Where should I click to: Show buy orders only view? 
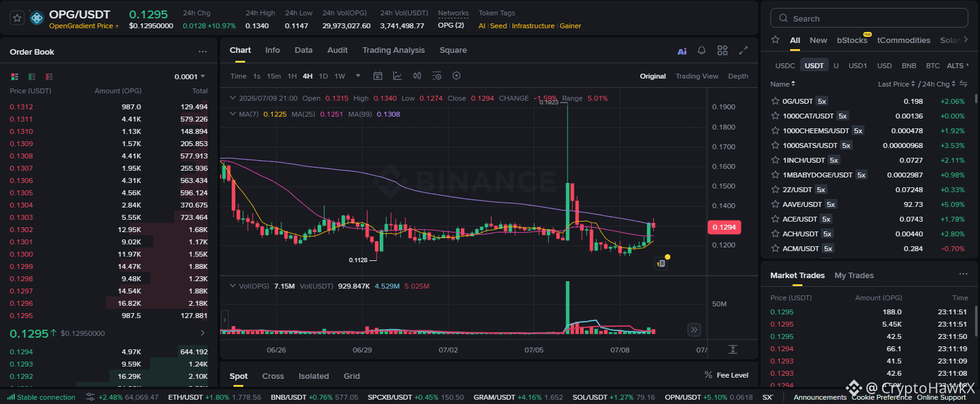click(x=32, y=77)
